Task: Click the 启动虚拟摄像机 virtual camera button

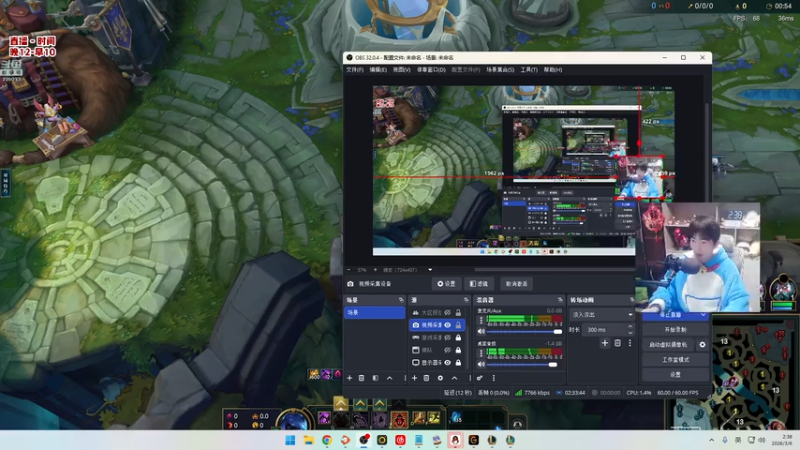Action: click(x=668, y=345)
